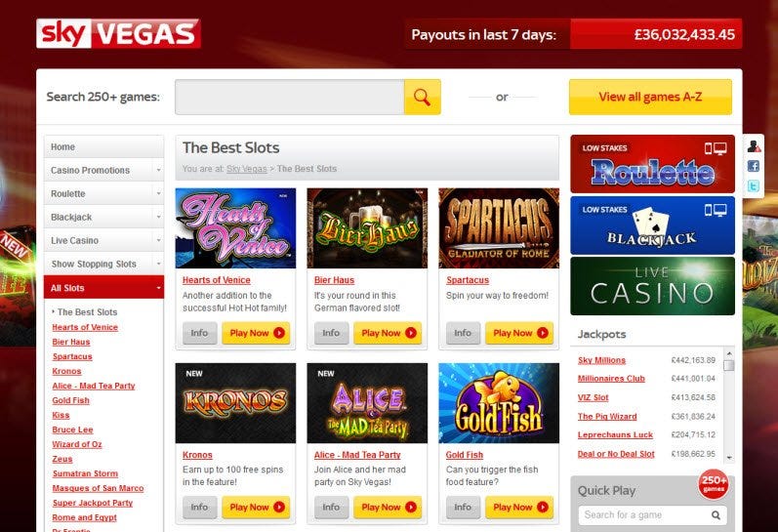This screenshot has width=778, height=532.
Task: Click the Sky Vegas logo
Action: [x=118, y=34]
